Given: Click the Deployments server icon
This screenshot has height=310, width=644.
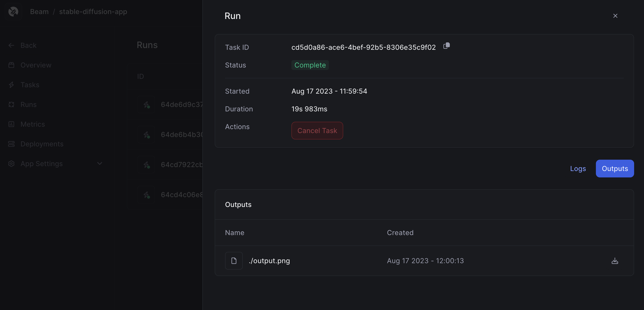Looking at the screenshot, I should (11, 144).
